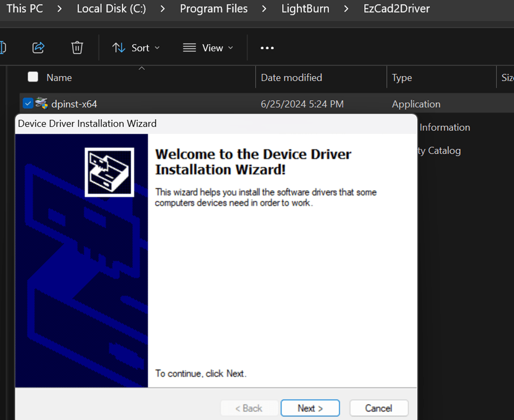Select the EzCad2Driver breadcrumb item
The image size is (514, 420).
[x=396, y=9]
